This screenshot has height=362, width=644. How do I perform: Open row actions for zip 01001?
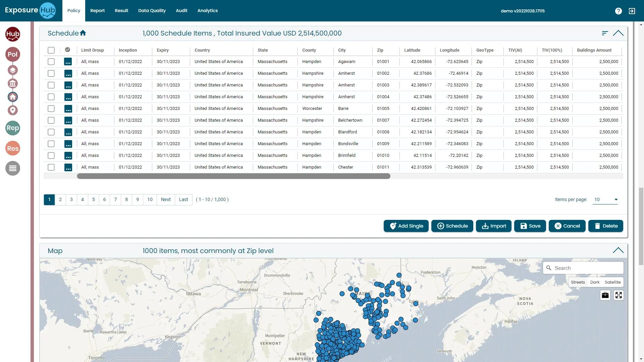(x=68, y=62)
